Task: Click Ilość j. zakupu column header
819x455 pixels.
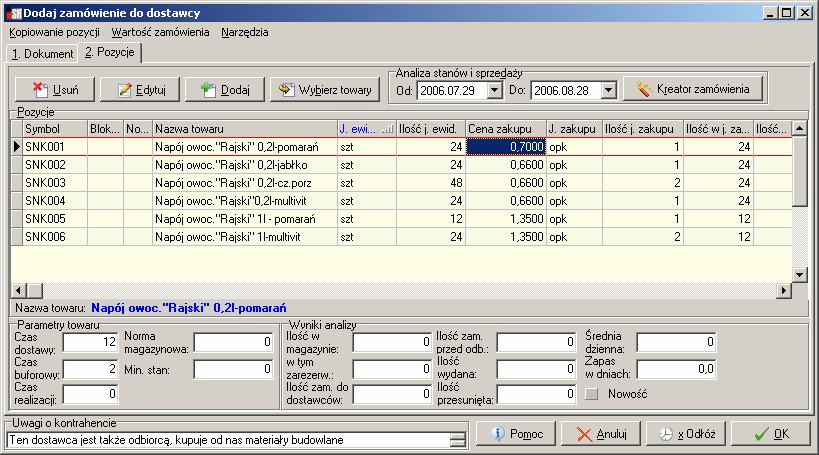Action: click(642, 129)
